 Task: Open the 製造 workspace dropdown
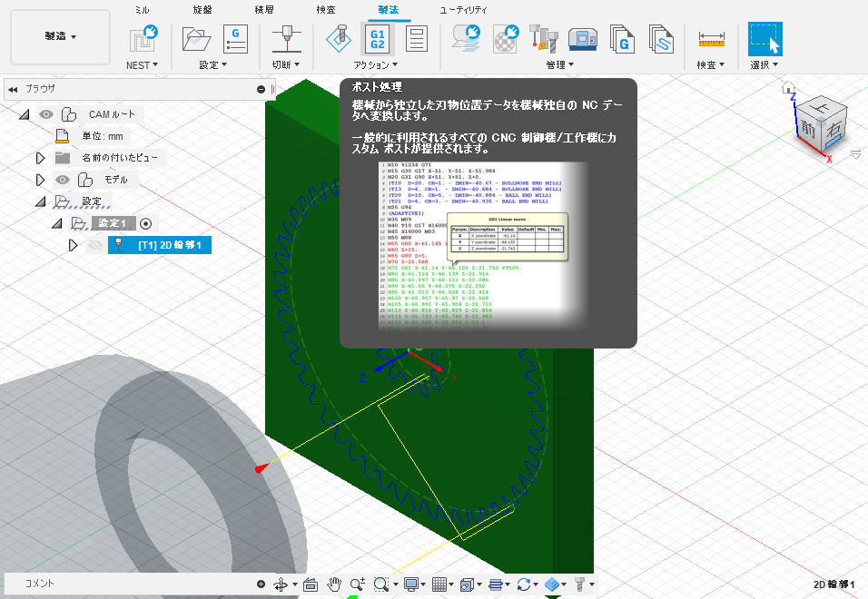(60, 36)
